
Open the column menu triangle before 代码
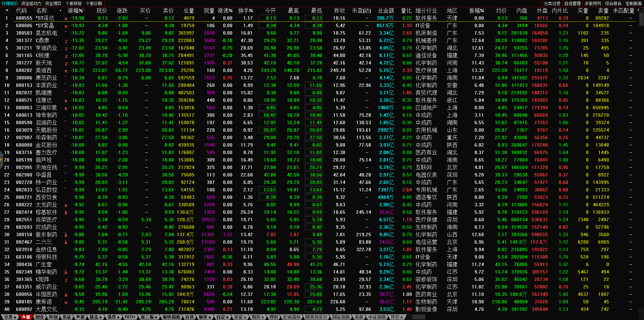tap(6, 11)
